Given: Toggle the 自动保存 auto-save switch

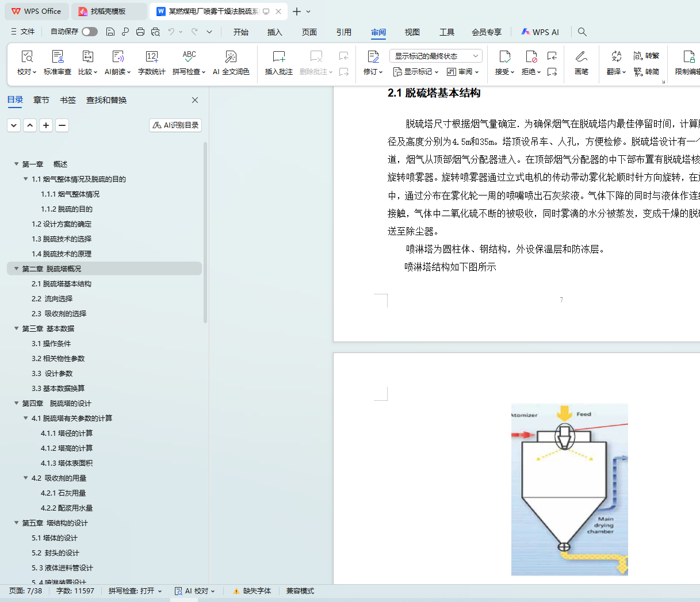Looking at the screenshot, I should [x=90, y=32].
